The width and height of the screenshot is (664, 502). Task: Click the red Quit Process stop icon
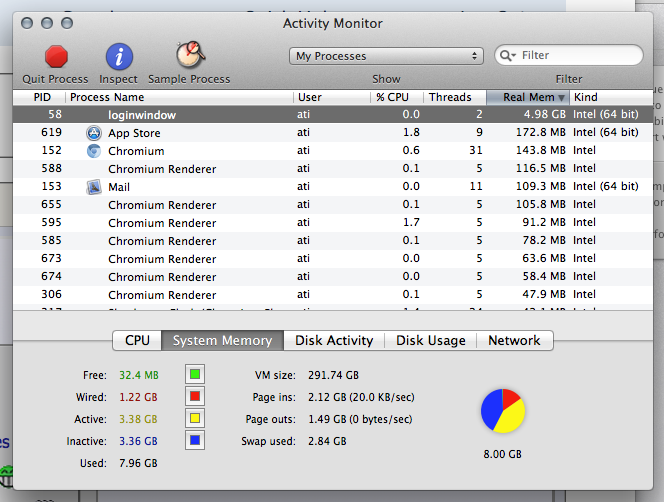(56, 57)
